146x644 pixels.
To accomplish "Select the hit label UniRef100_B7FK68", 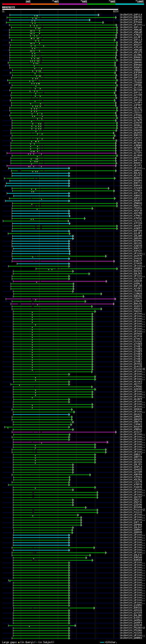I will pos(131,22).
